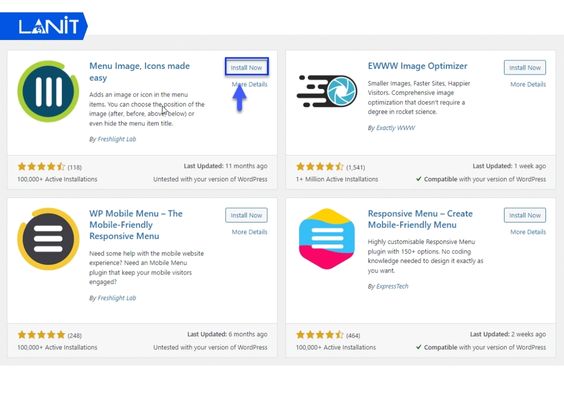Image resolution: width=564 pixels, height=400 pixels.
Task: Click the 'Smaller Images, Faster Sites' description
Action: tap(419, 97)
